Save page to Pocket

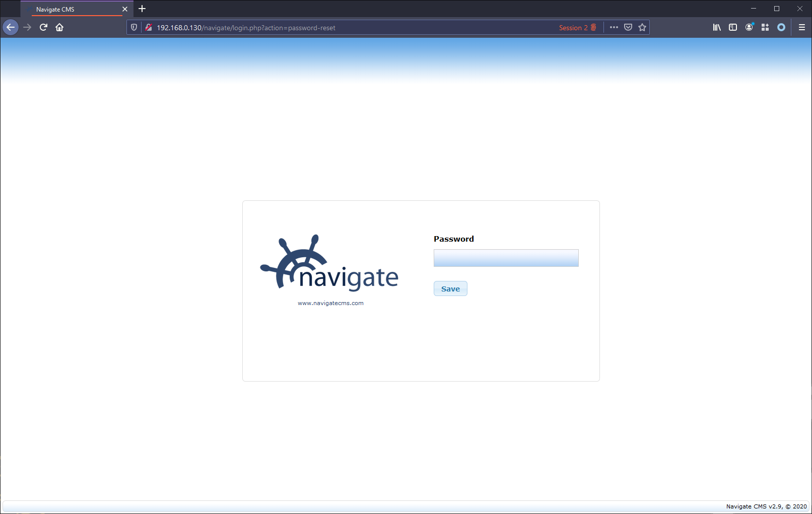[x=628, y=27]
